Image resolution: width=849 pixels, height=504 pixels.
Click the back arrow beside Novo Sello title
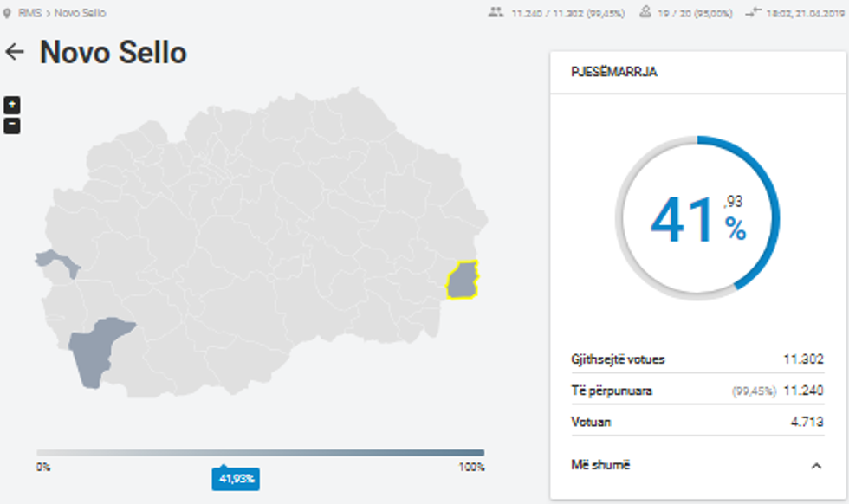click(x=16, y=53)
